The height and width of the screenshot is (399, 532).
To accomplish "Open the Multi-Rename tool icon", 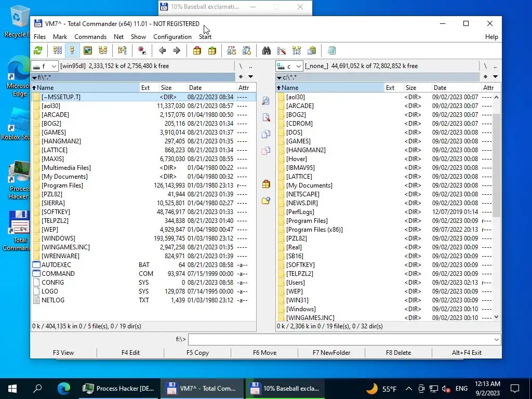I will tap(282, 50).
